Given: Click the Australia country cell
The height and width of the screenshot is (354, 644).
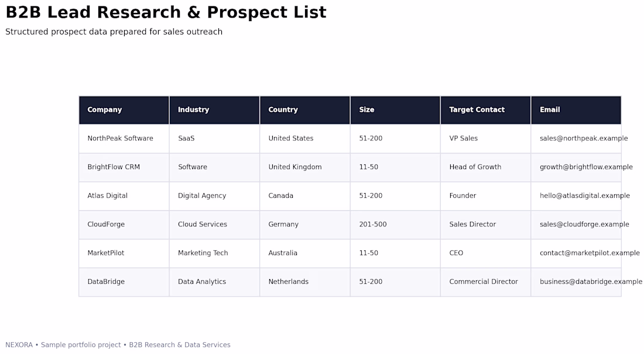Looking at the screenshot, I should (x=305, y=254).
